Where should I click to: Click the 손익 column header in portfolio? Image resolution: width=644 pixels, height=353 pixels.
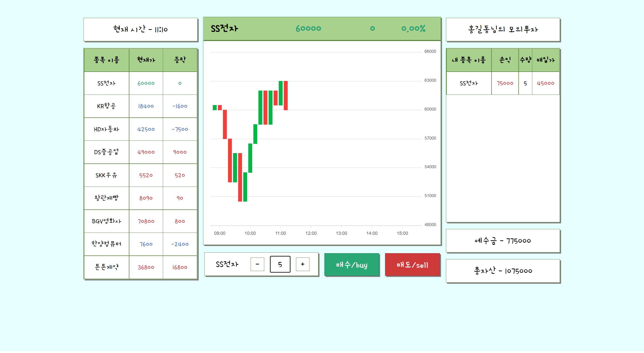pyautogui.click(x=505, y=60)
